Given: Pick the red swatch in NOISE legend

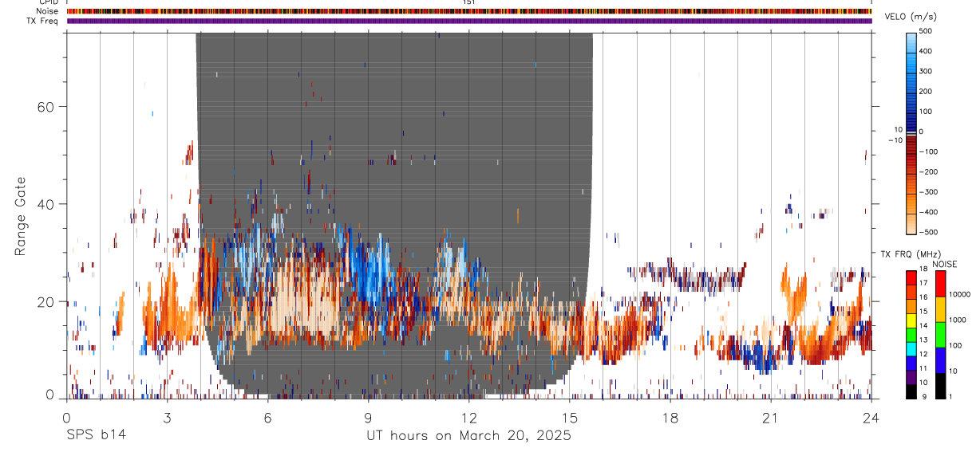Looking at the screenshot, I should click(941, 284).
